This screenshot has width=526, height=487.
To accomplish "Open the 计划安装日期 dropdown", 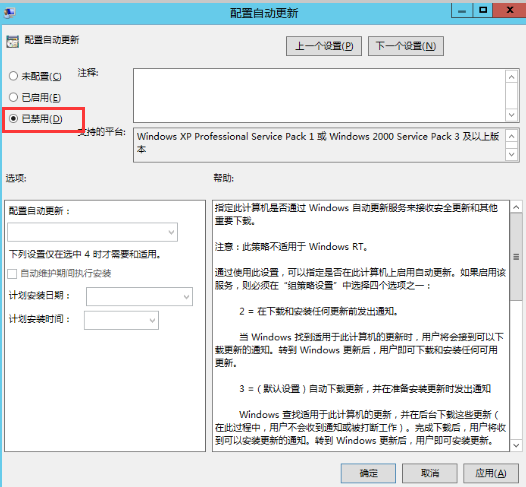I will click(139, 296).
